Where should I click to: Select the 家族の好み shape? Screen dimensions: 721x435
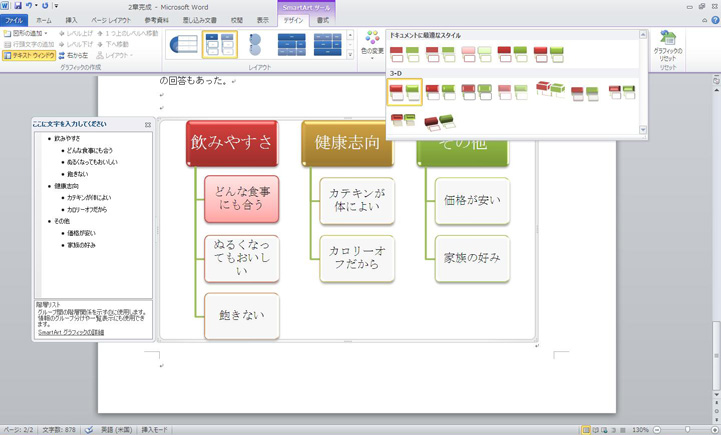(472, 258)
